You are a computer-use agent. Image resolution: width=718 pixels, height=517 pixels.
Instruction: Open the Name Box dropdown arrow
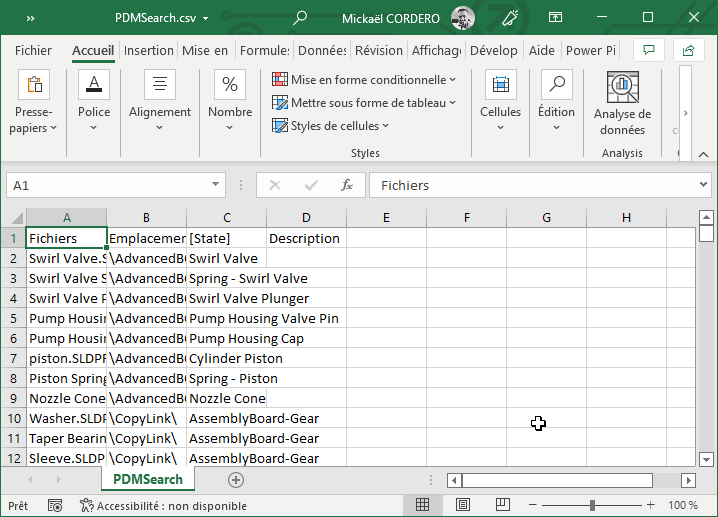tap(216, 186)
